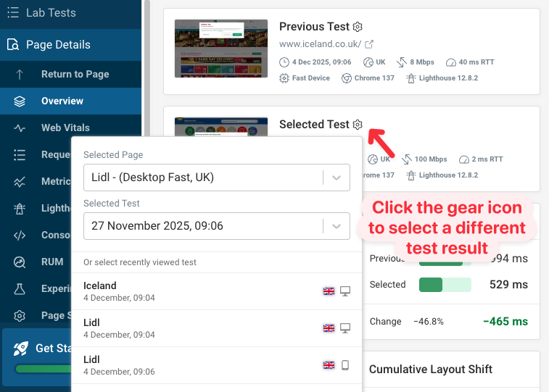Click the Previous Test screenshot thumbnail
Viewport: 549px width, 392px height.
[221, 49]
